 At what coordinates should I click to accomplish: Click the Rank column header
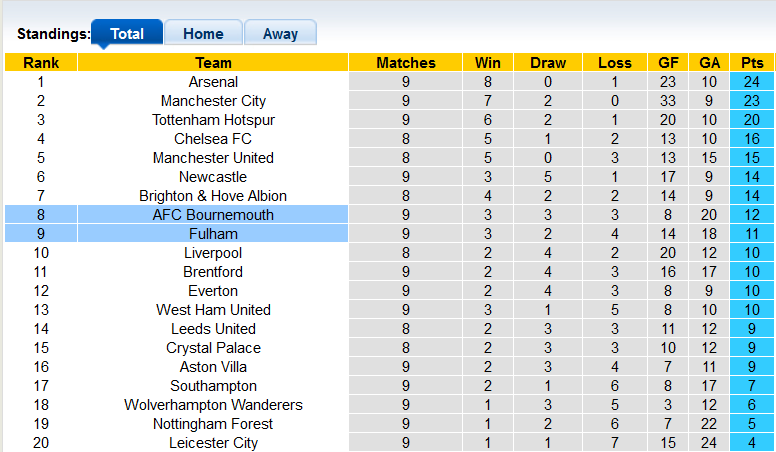point(41,63)
